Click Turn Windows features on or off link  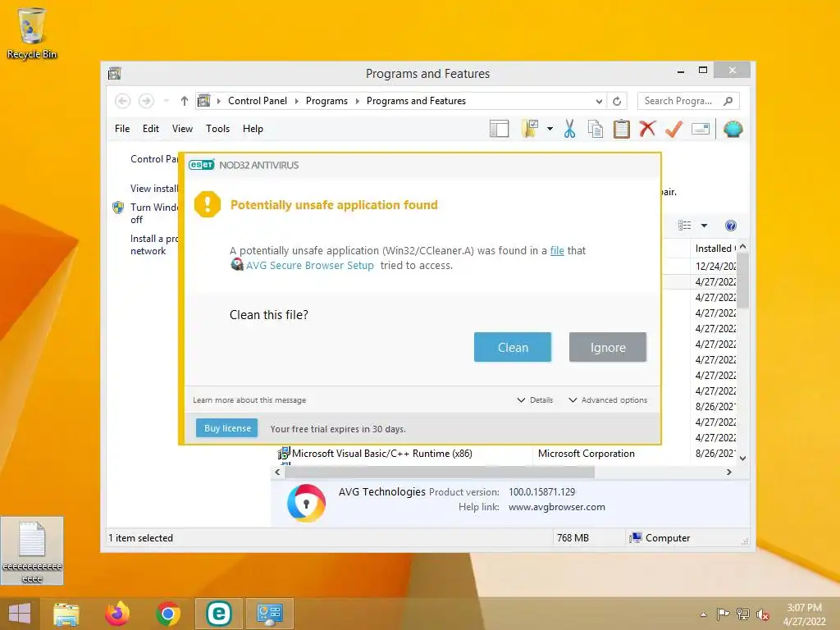154,213
